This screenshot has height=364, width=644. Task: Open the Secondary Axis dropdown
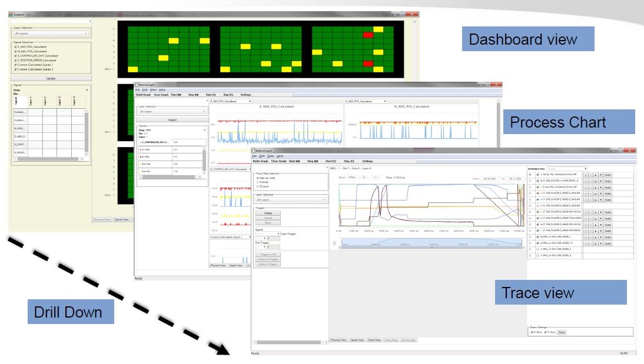tap(567, 169)
